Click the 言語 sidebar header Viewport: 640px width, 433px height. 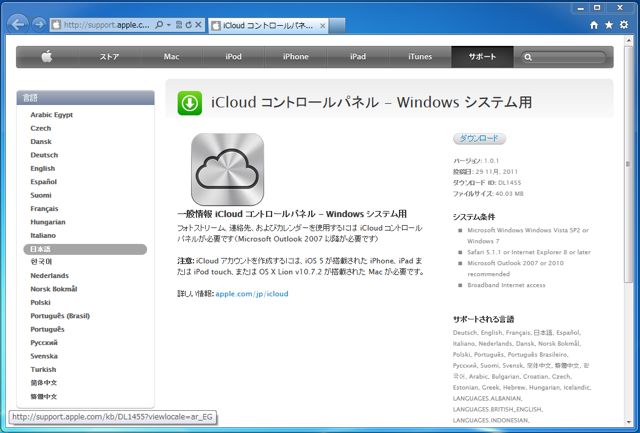[x=85, y=98]
